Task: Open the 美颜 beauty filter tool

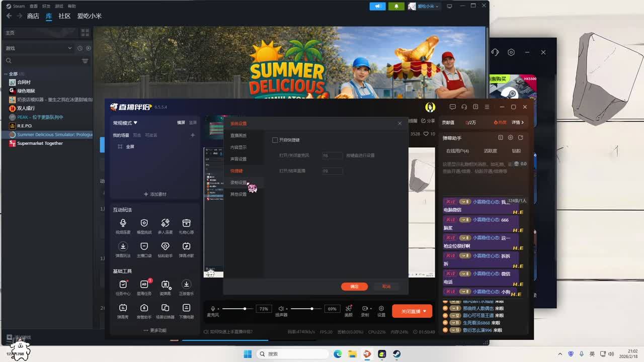Action: [349, 311]
